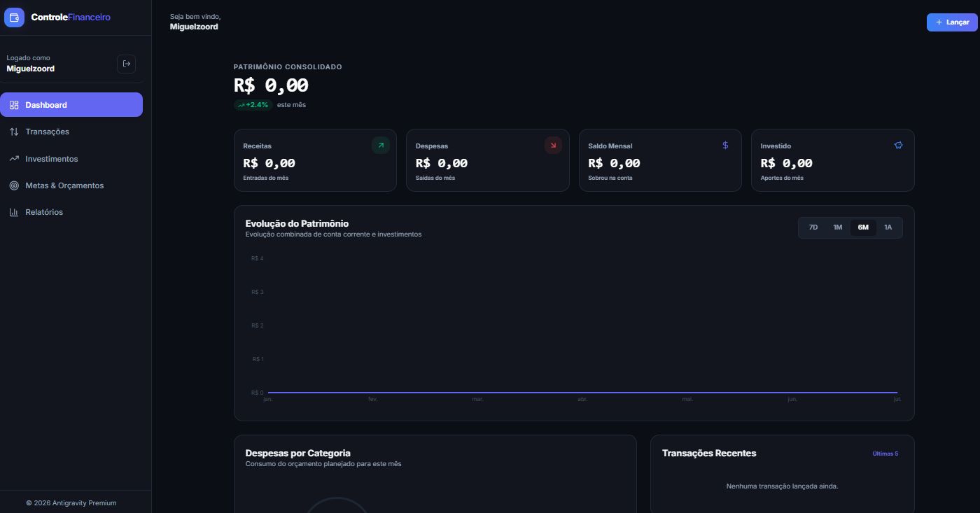
Task: Click the Investimentos trend icon
Action: click(14, 159)
